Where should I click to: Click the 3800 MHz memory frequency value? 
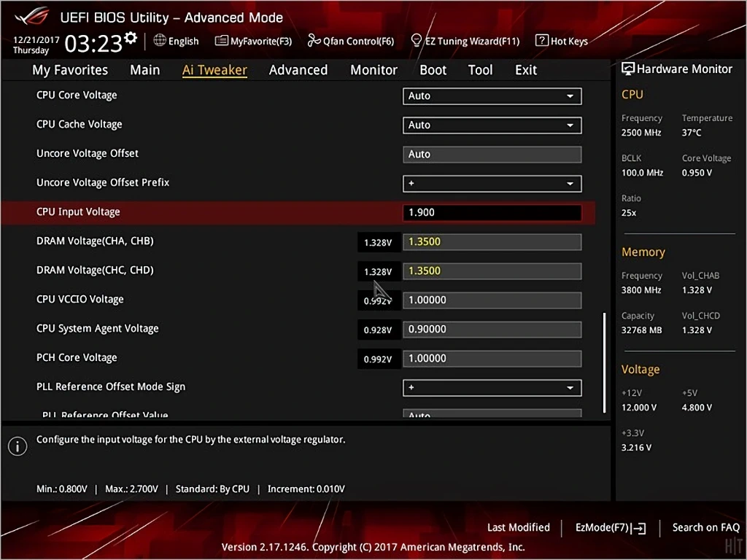pyautogui.click(x=641, y=290)
